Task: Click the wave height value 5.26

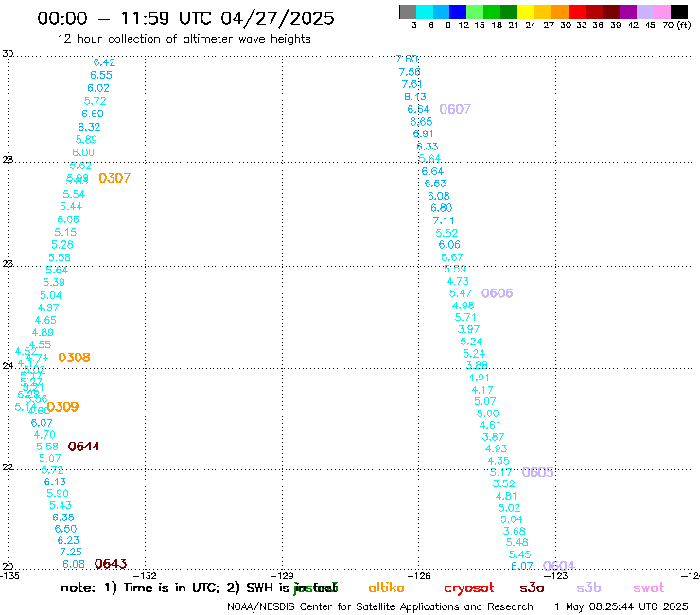Action: (62, 245)
